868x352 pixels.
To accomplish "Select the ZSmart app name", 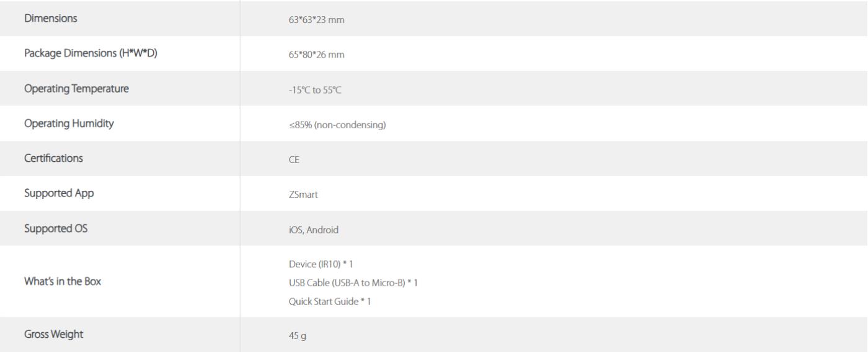I will tap(294, 195).
